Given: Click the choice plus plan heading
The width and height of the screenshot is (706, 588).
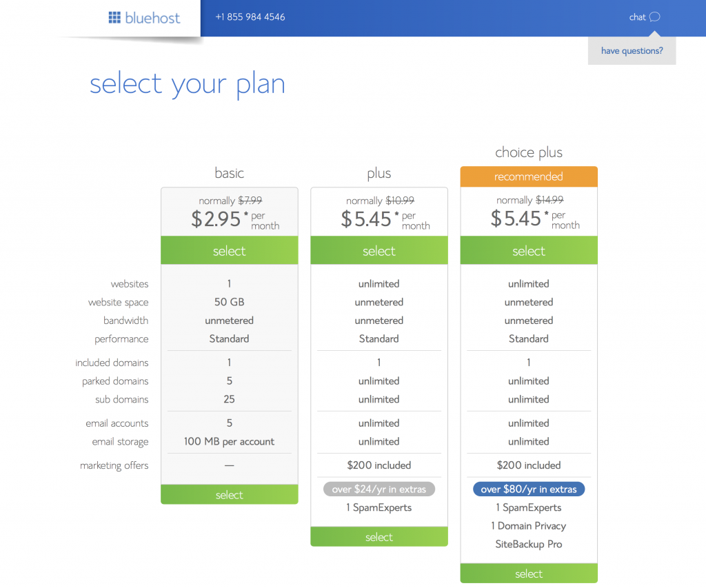Looking at the screenshot, I should click(529, 152).
